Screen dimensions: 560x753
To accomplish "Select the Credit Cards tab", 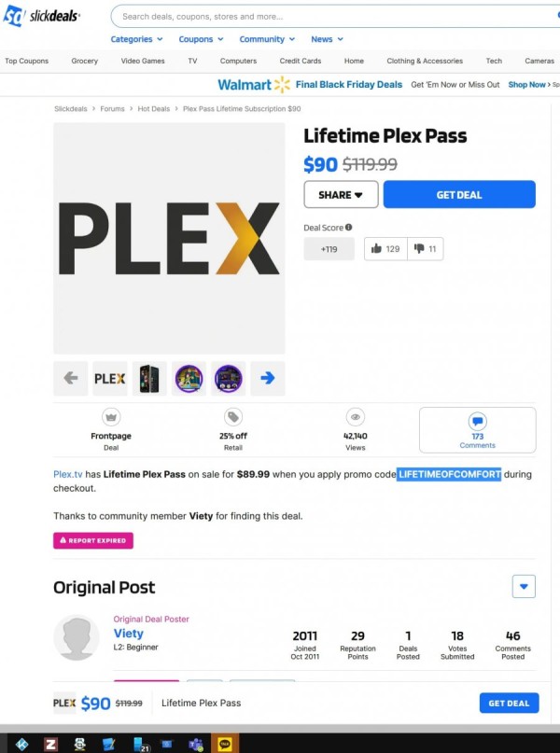I will [x=301, y=61].
